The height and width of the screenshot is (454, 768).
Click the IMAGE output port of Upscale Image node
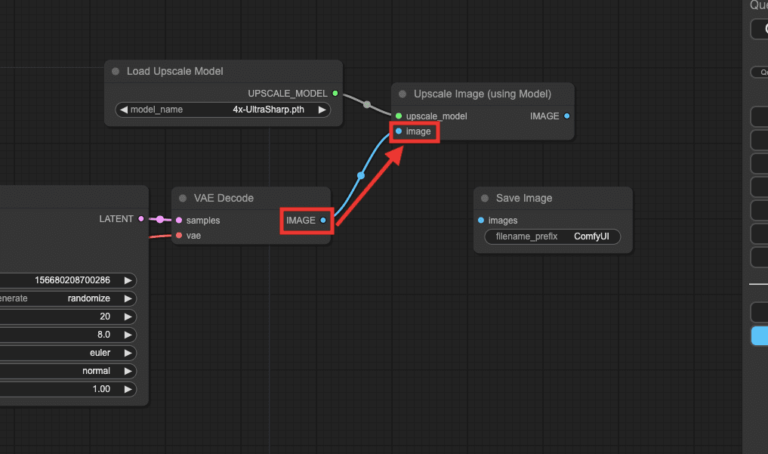pos(567,116)
